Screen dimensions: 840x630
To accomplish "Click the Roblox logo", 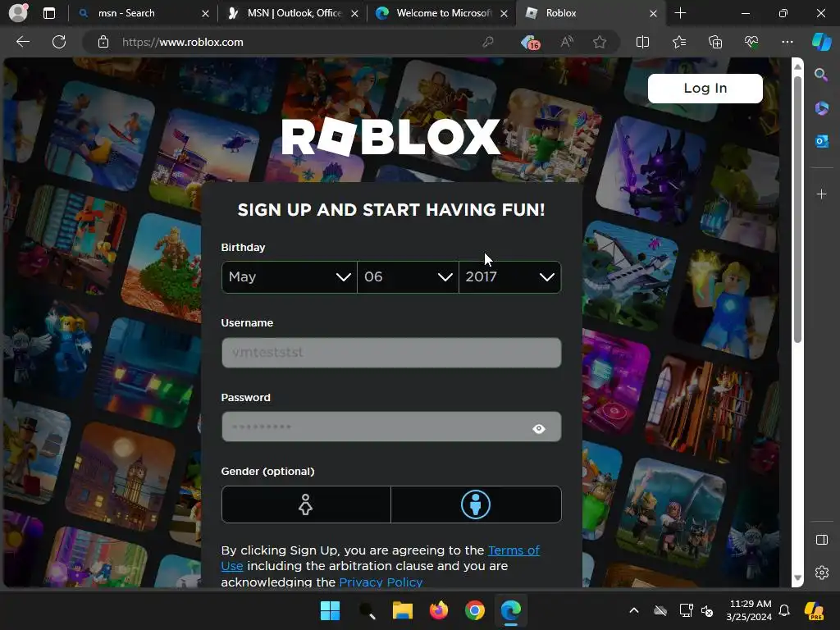I will click(391, 137).
